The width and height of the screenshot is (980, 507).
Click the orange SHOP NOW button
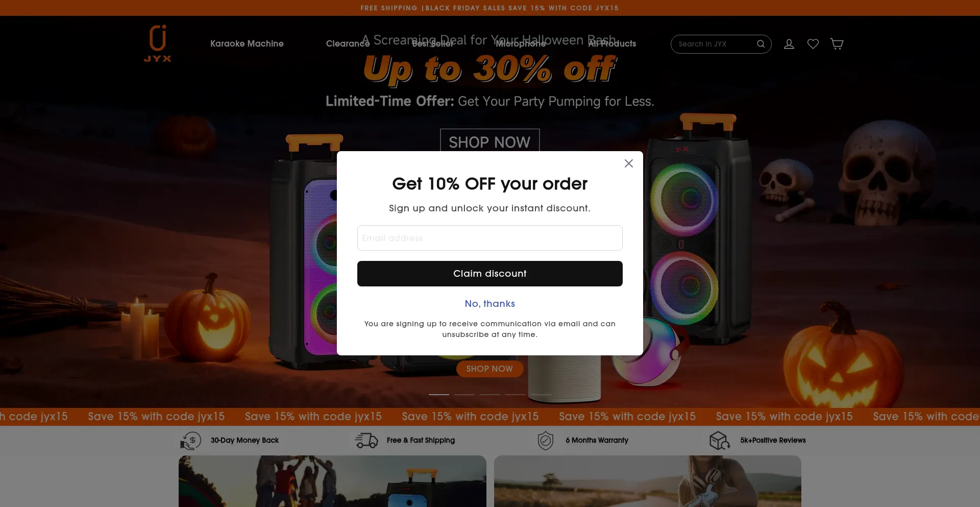pyautogui.click(x=489, y=369)
